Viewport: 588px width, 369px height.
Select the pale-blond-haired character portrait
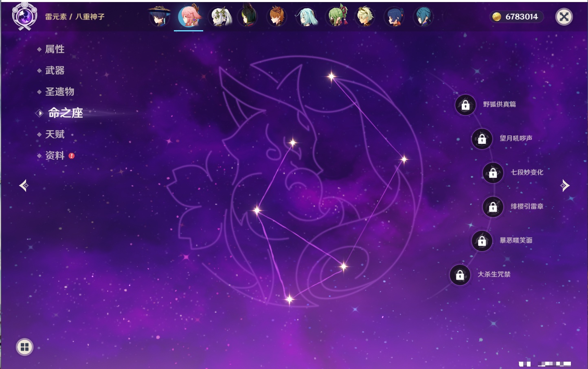pyautogui.click(x=365, y=17)
